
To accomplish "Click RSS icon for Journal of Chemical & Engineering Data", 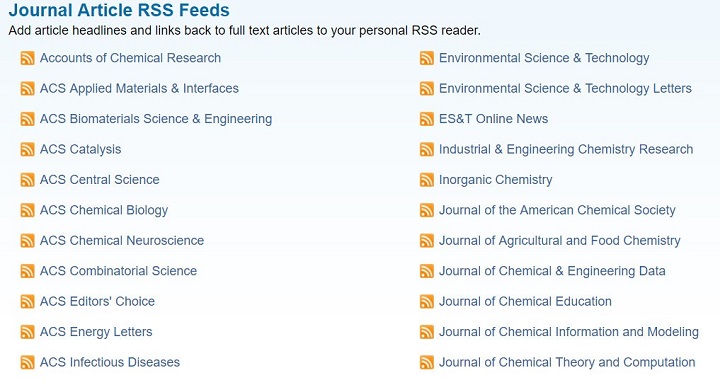I will 427,271.
